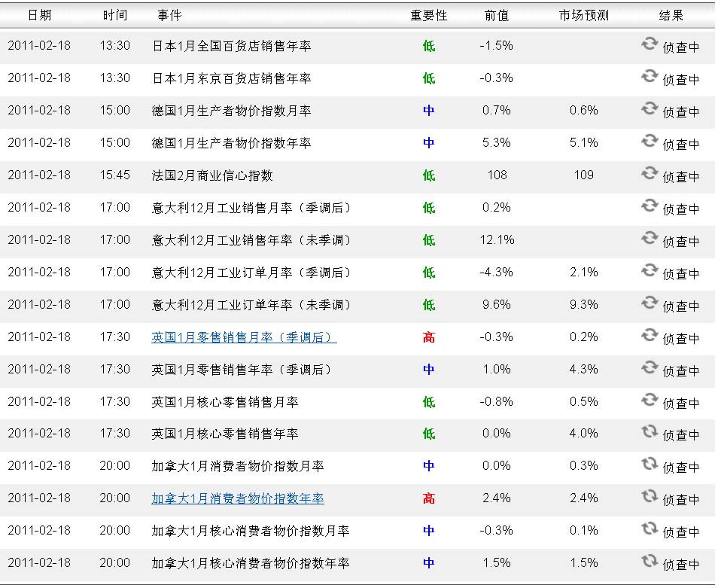
Task: Click refresh icon for France business confidence row
Action: point(649,173)
